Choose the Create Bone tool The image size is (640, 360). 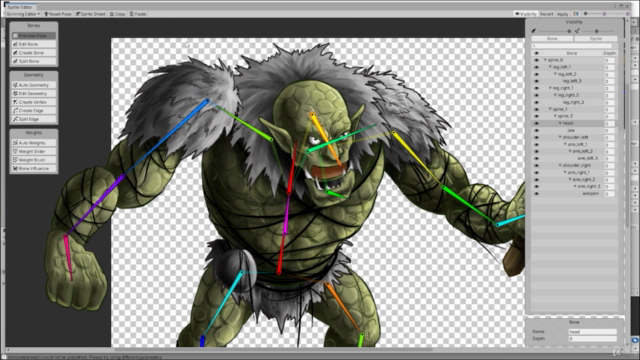pyautogui.click(x=33, y=53)
